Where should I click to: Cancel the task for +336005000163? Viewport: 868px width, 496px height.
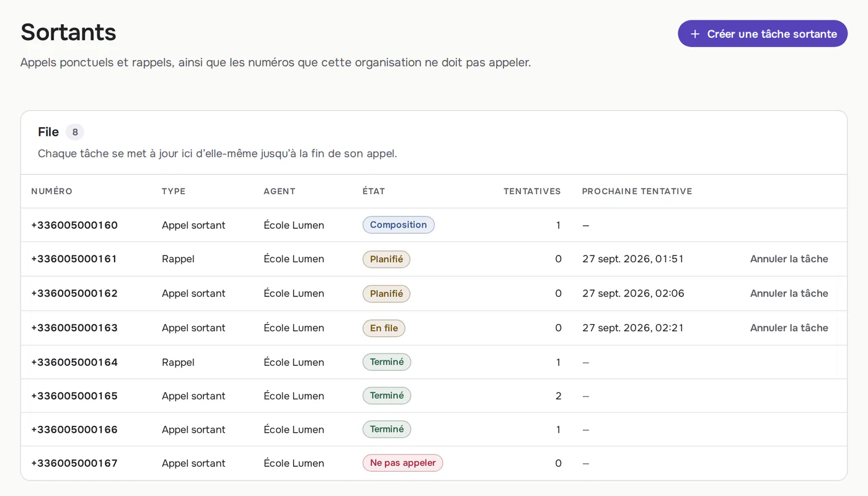pos(789,328)
